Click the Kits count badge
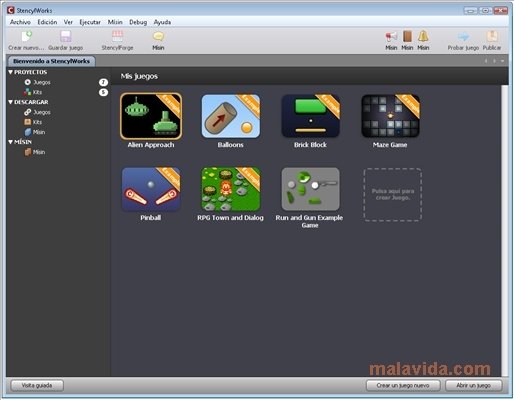Screen dimensions: 514x400 (103, 92)
